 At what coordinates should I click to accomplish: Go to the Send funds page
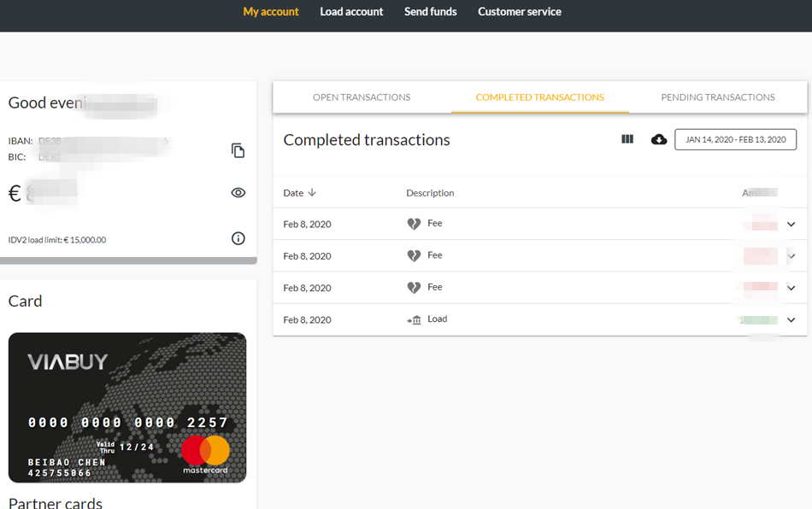pos(430,12)
